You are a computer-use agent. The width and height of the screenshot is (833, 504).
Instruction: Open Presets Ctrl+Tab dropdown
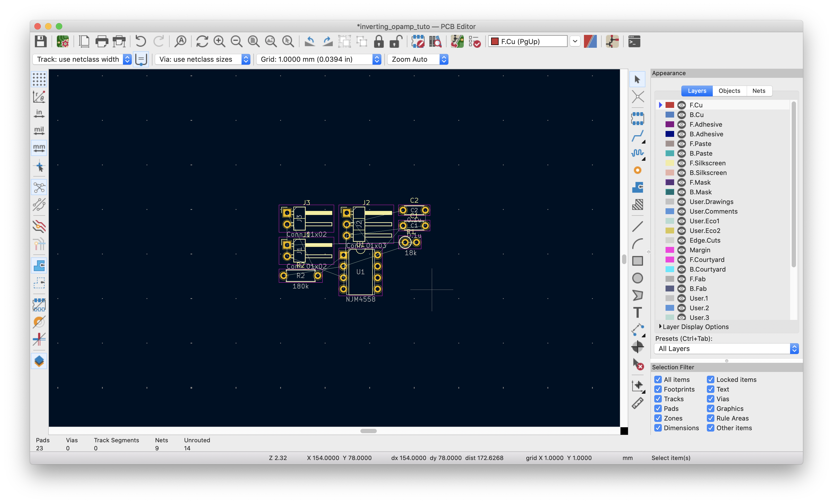click(726, 349)
